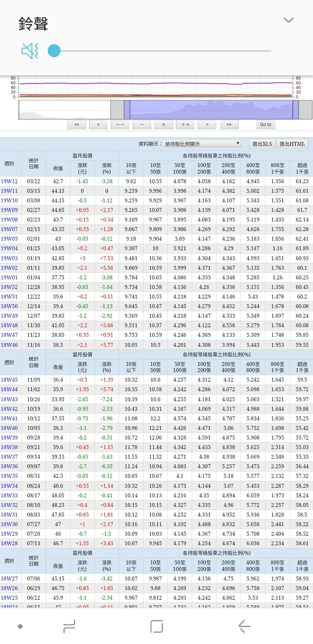Click the << chart navigation button
This screenshot has width=313, height=644.
point(77,124)
